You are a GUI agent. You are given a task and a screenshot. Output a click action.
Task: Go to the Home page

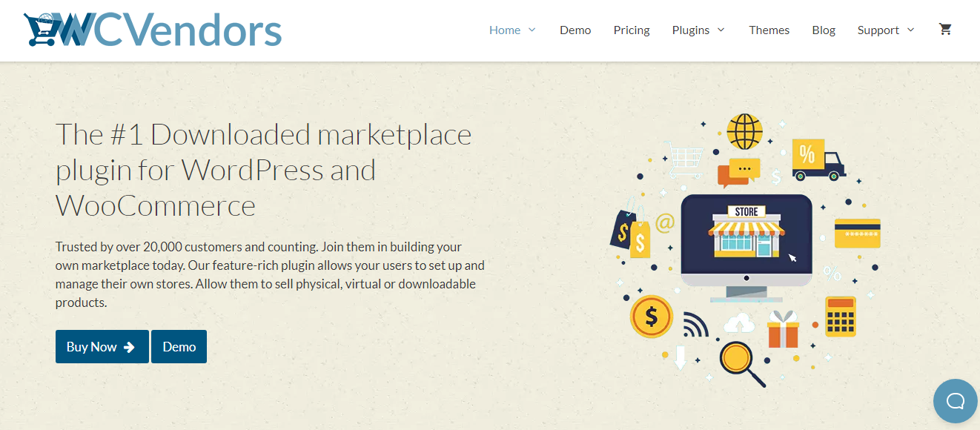click(x=505, y=30)
